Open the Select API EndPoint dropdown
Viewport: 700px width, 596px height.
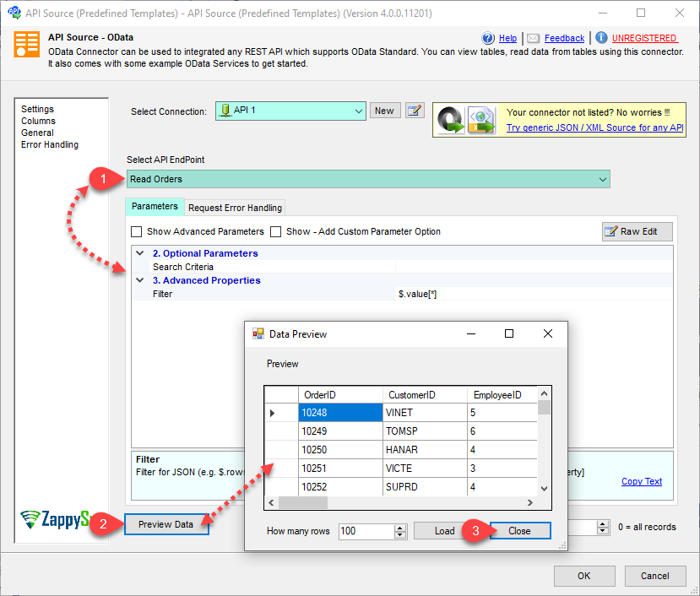pyautogui.click(x=603, y=180)
